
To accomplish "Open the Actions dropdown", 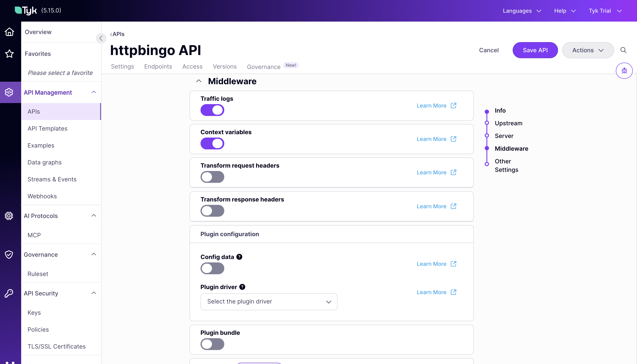I will coord(588,50).
